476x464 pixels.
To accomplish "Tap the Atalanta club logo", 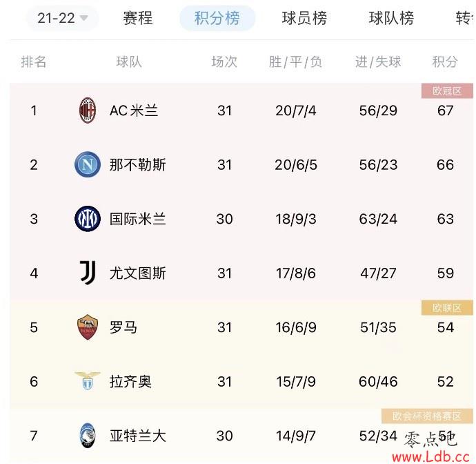I will 88,436.
